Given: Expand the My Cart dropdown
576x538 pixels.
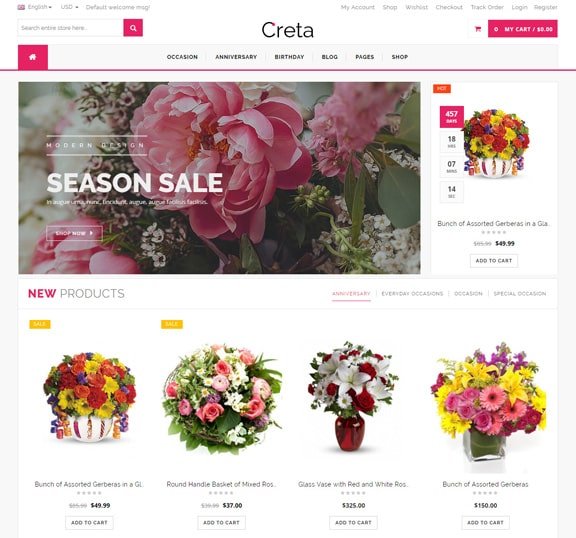Looking at the screenshot, I should coord(523,29).
